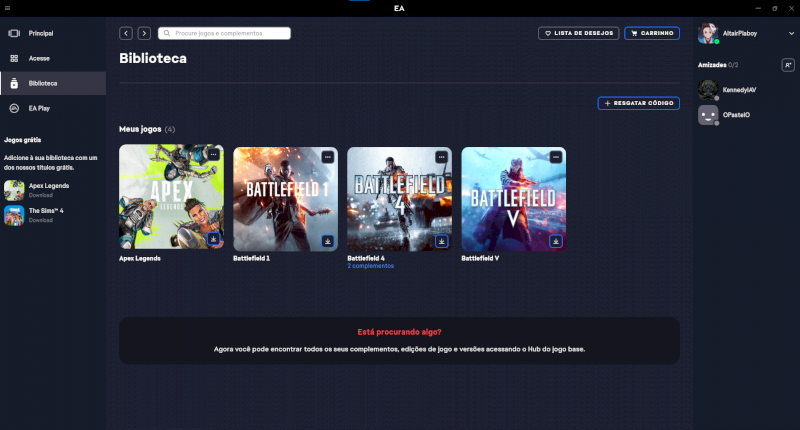Click the heart icon in Lista de Desejos

pos(548,33)
